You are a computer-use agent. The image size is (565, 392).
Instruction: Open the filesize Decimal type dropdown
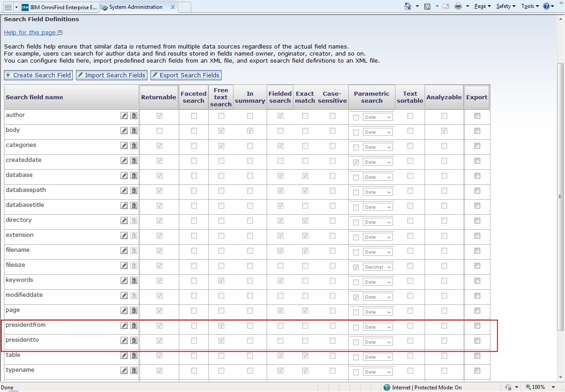(377, 267)
